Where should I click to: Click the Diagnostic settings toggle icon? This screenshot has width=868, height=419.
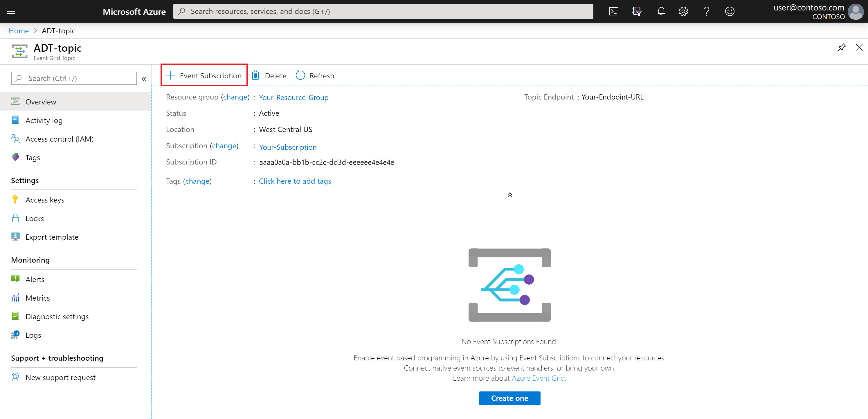point(15,316)
